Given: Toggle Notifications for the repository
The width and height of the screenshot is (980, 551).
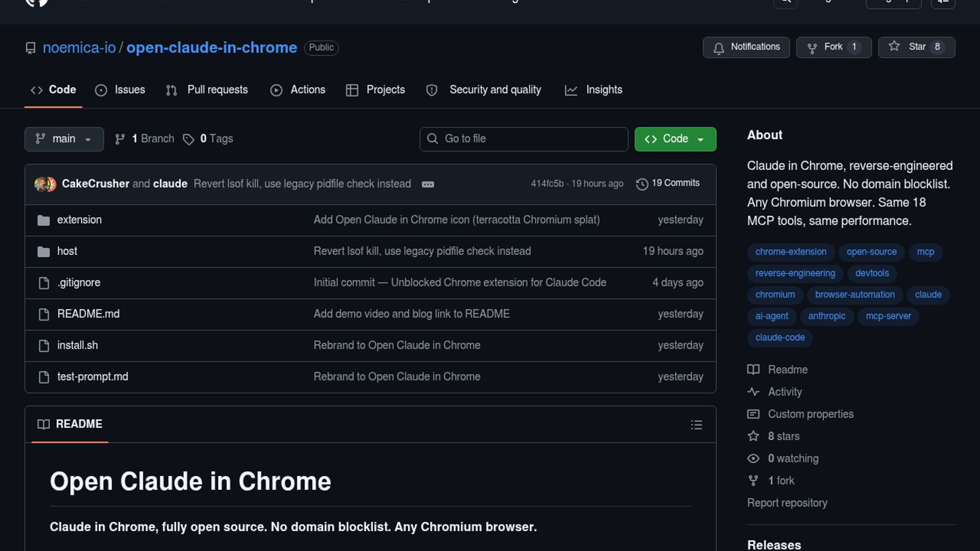Looking at the screenshot, I should [x=746, y=47].
